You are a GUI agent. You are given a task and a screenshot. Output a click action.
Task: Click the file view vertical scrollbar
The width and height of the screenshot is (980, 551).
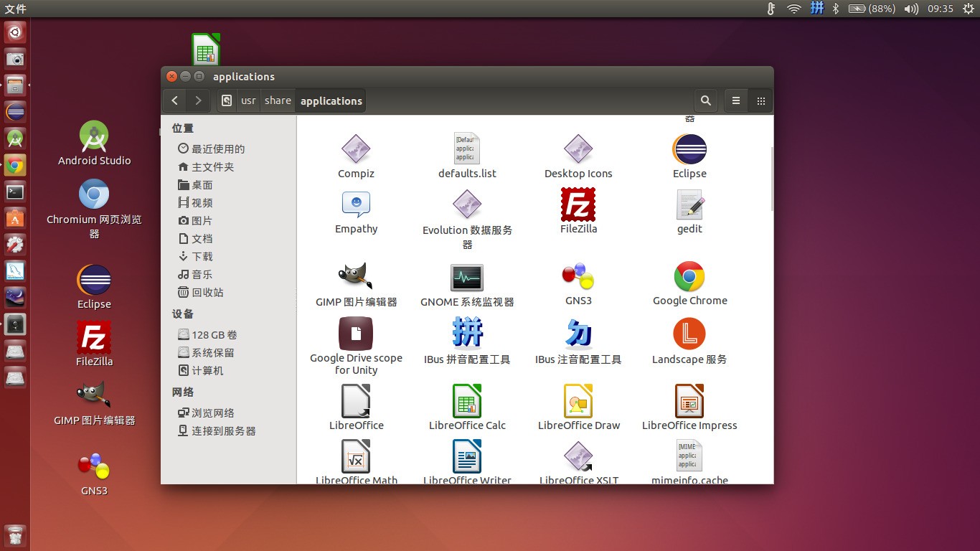(x=771, y=179)
